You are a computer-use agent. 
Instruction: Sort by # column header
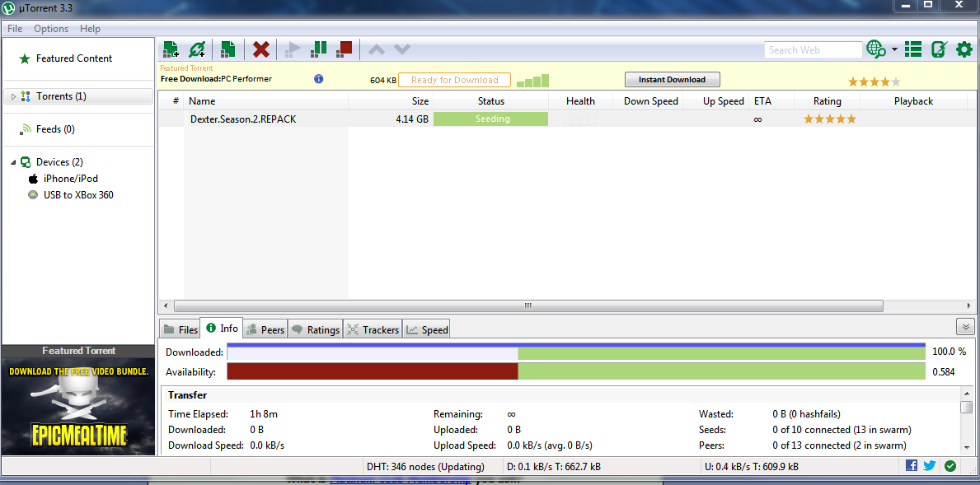pos(176,101)
